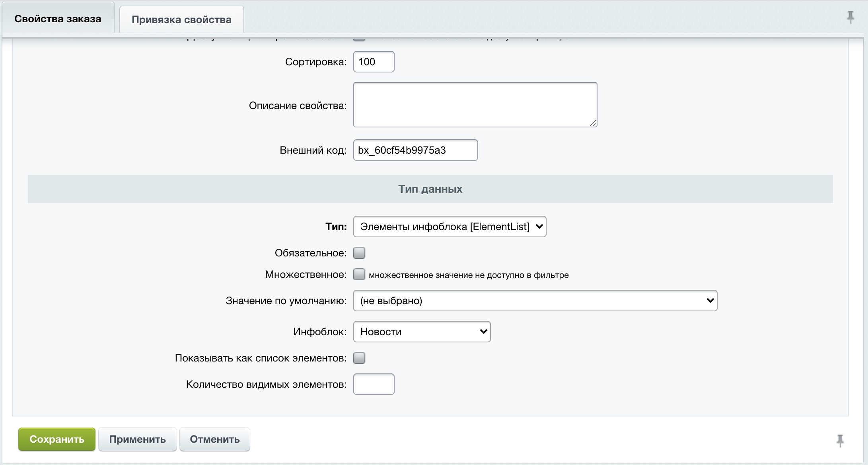
Task: Toggle the Множественное checkbox
Action: (359, 274)
